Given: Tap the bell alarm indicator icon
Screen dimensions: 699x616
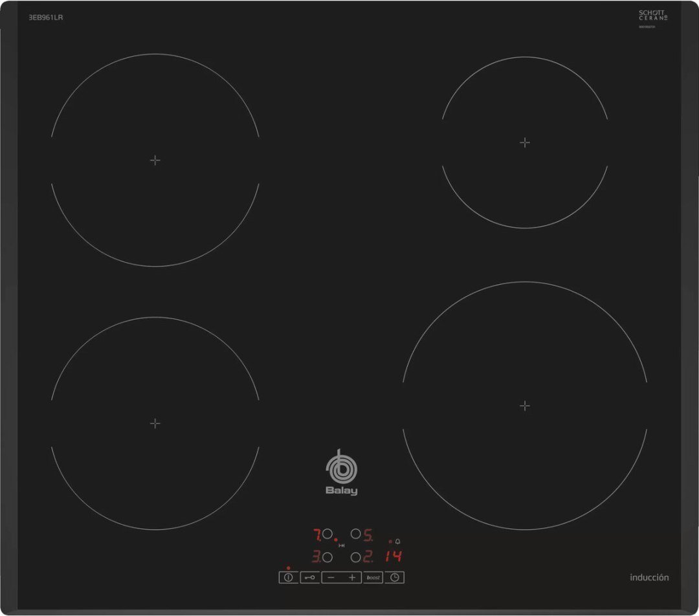Looking at the screenshot, I should pos(397,541).
